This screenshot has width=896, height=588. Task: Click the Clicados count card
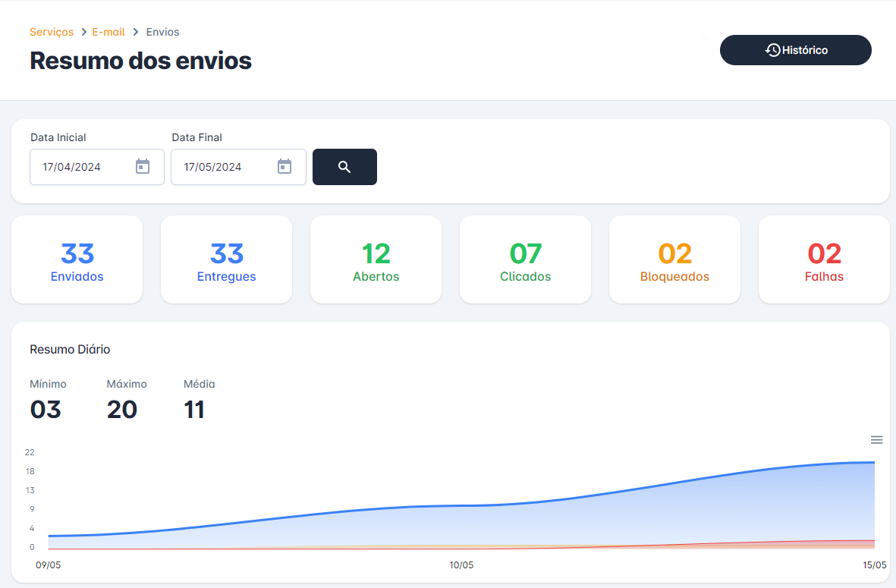(x=525, y=259)
